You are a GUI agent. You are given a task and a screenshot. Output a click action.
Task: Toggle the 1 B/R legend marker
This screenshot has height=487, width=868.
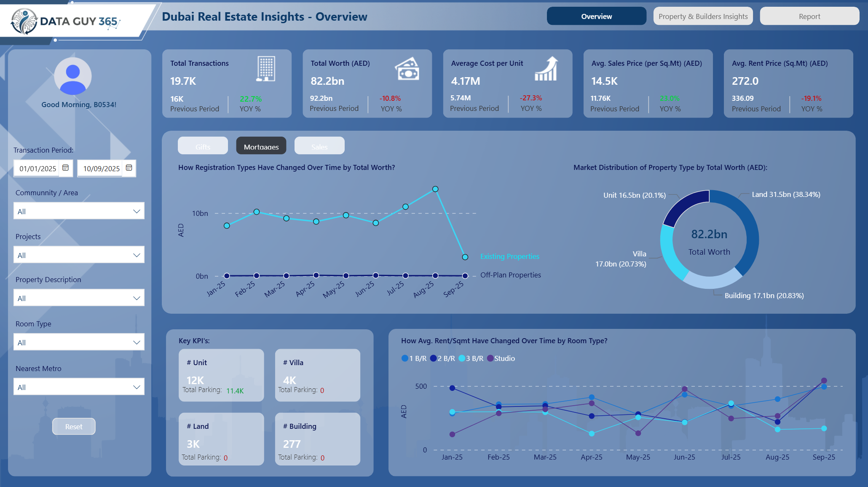405,358
